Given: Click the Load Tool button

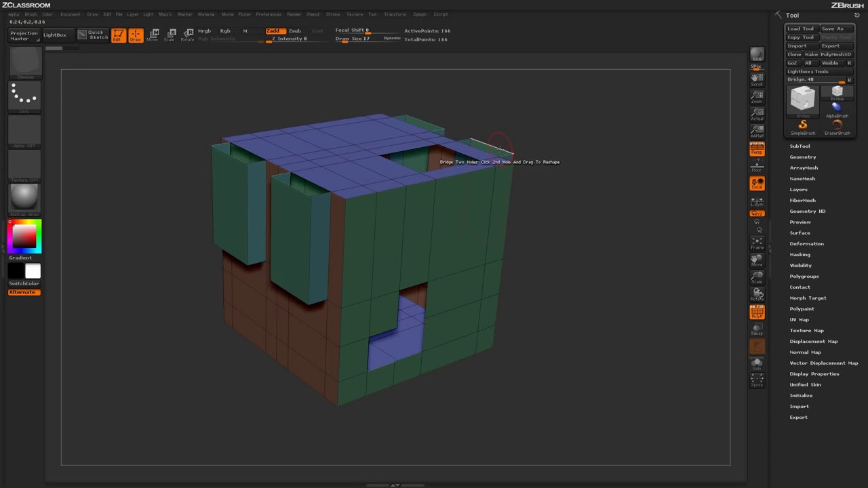Looking at the screenshot, I should (802, 28).
